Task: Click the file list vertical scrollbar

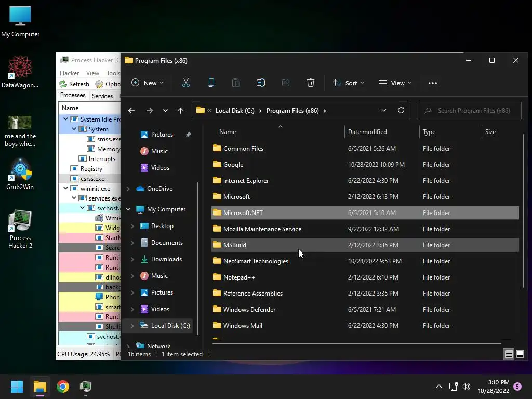Action: [x=524, y=210]
